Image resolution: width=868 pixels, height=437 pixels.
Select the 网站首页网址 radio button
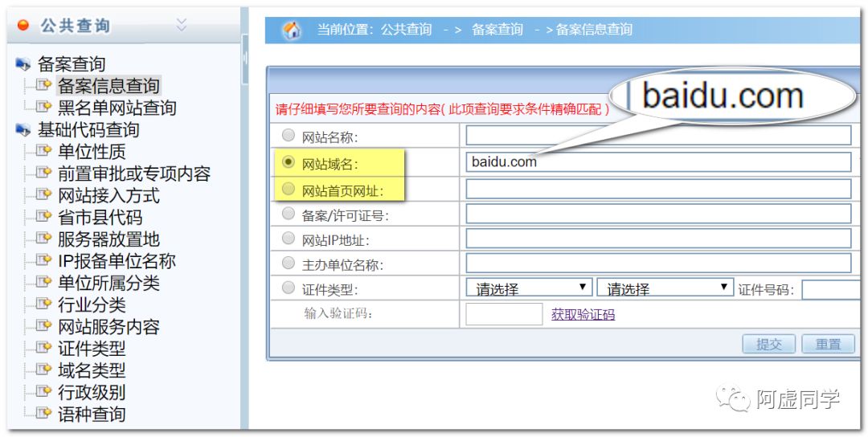(x=289, y=189)
